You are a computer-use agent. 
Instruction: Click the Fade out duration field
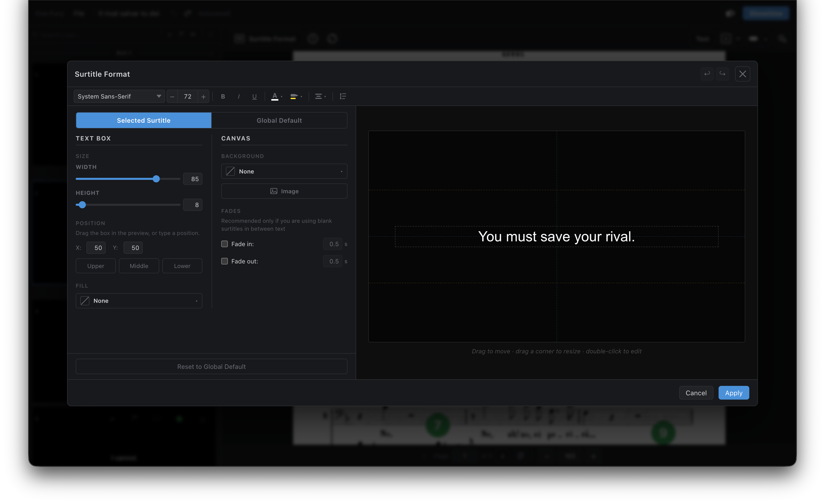(x=333, y=261)
